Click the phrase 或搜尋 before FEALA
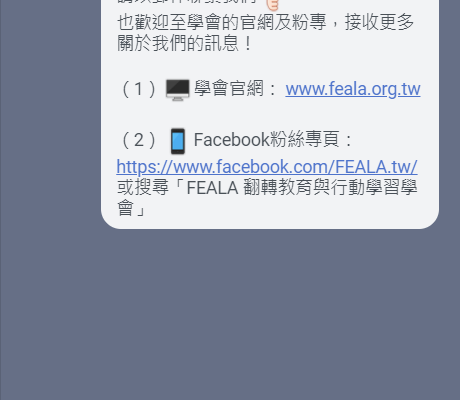Viewport: 460px width, 400px height. (143, 188)
